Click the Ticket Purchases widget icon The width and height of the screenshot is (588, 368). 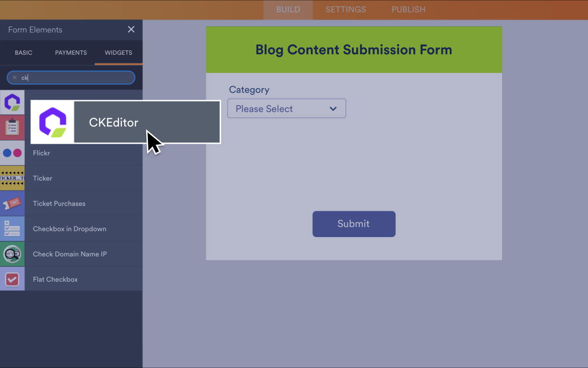pos(12,203)
